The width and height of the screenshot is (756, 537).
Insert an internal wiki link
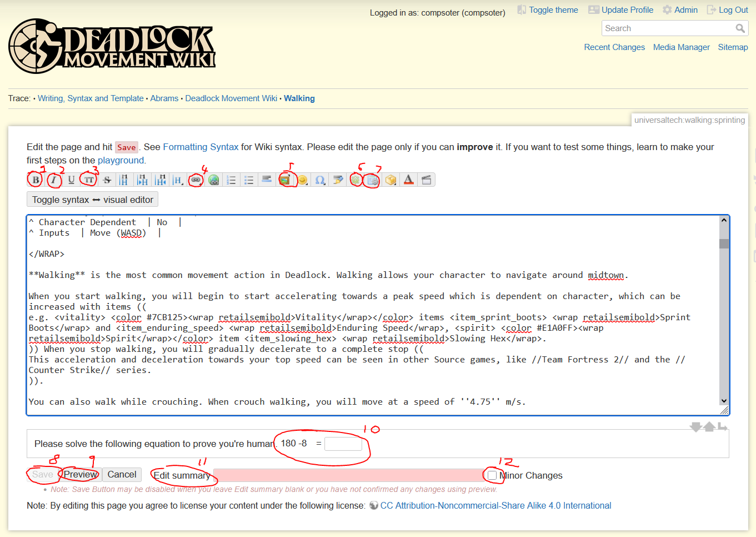[x=196, y=179]
